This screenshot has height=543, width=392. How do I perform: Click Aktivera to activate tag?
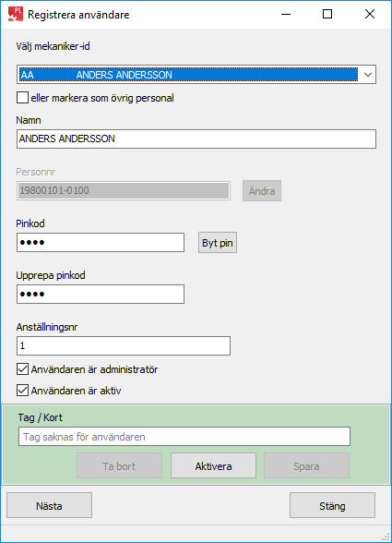coord(213,465)
